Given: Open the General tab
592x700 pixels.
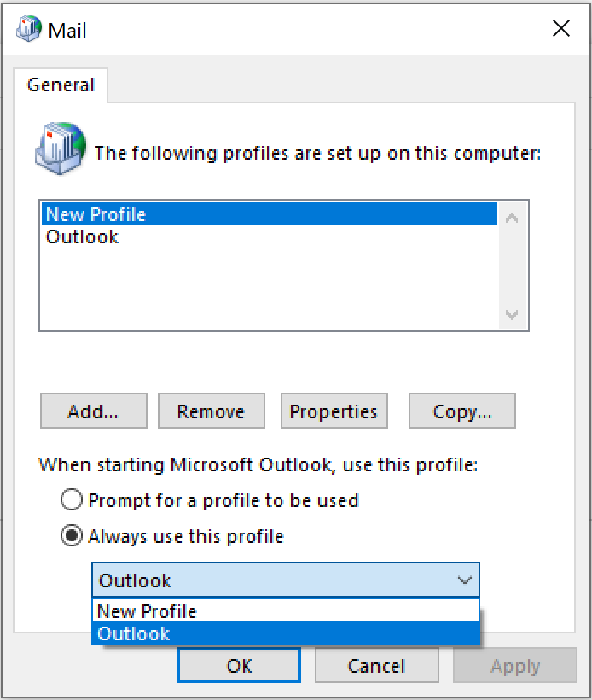Looking at the screenshot, I should coord(61,85).
